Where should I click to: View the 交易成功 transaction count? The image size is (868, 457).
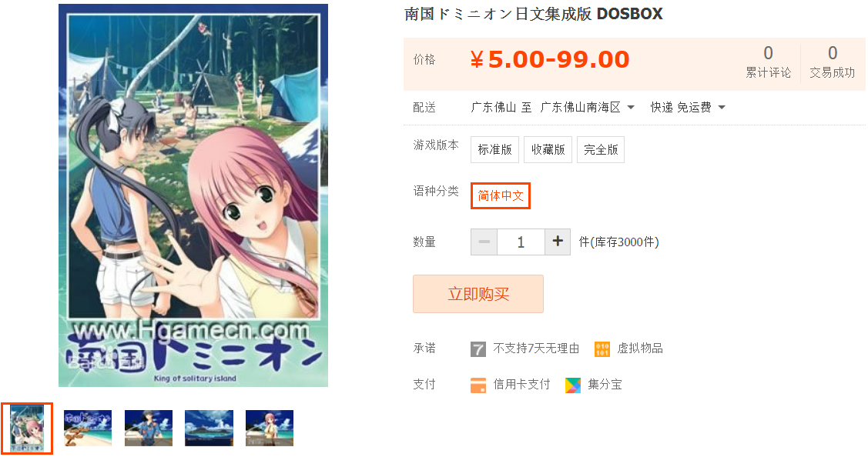click(832, 62)
